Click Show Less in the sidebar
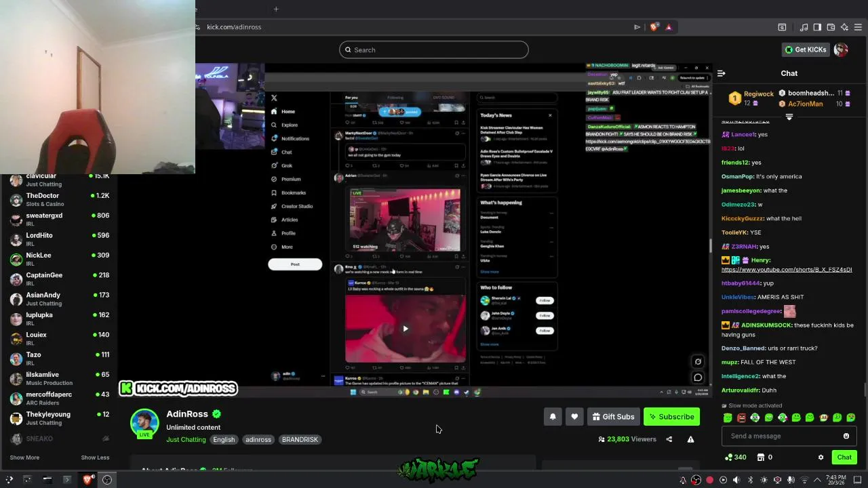 [x=95, y=457]
